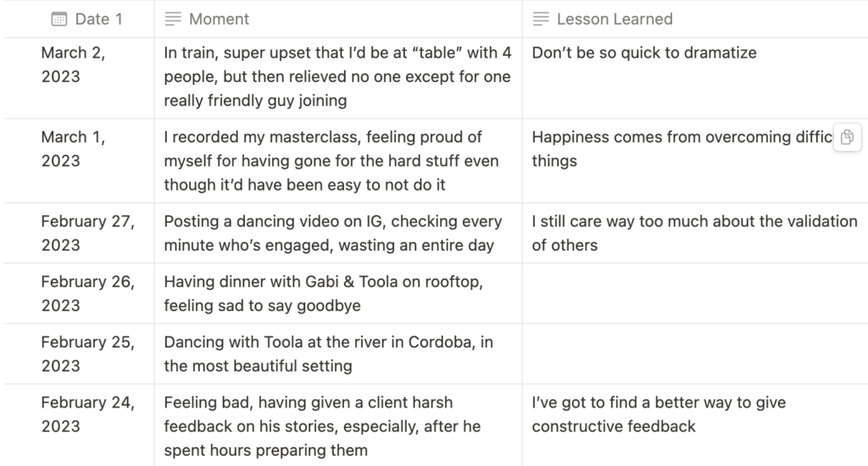Click the moment about posting a dancing video
This screenshot has height=466, width=868.
[338, 233]
